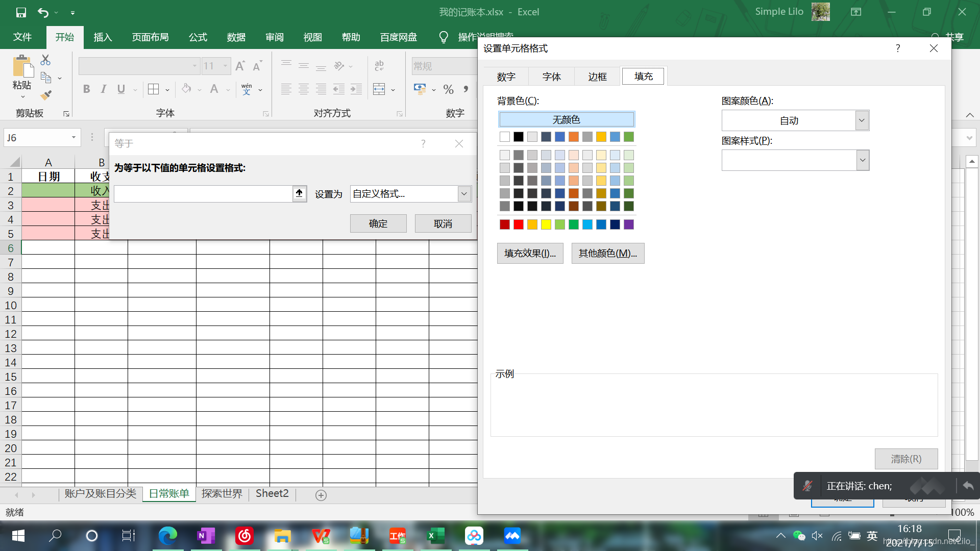The width and height of the screenshot is (980, 551).
Task: Open the 探索世界 sheet tab
Action: 222,493
